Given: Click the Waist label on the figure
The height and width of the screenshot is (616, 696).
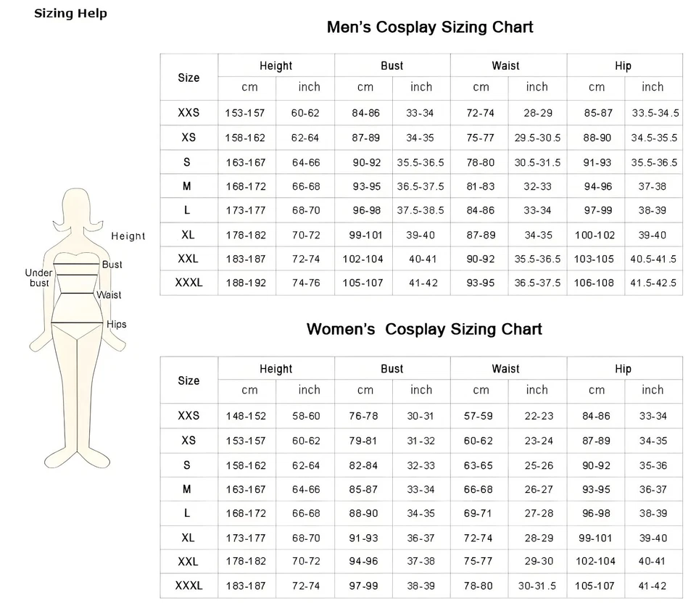Looking at the screenshot, I should [x=109, y=295].
